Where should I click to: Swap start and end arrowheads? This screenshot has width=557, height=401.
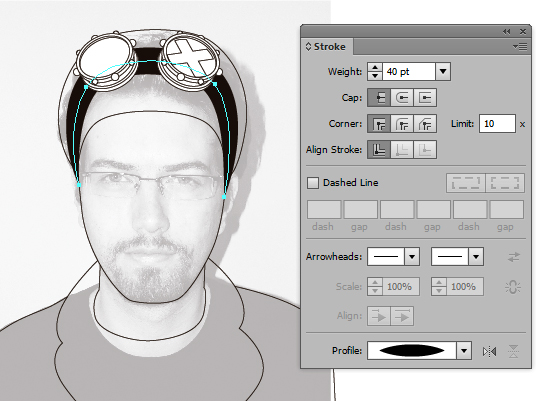(x=514, y=257)
